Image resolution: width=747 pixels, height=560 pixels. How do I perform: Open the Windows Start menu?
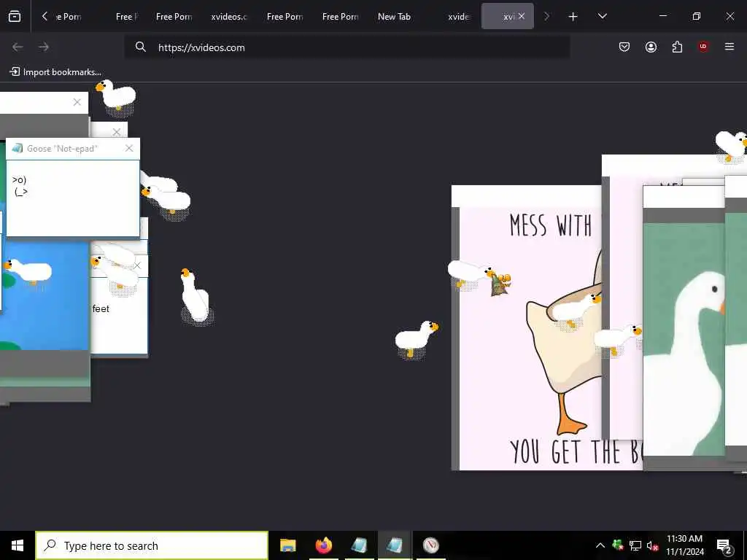point(18,545)
